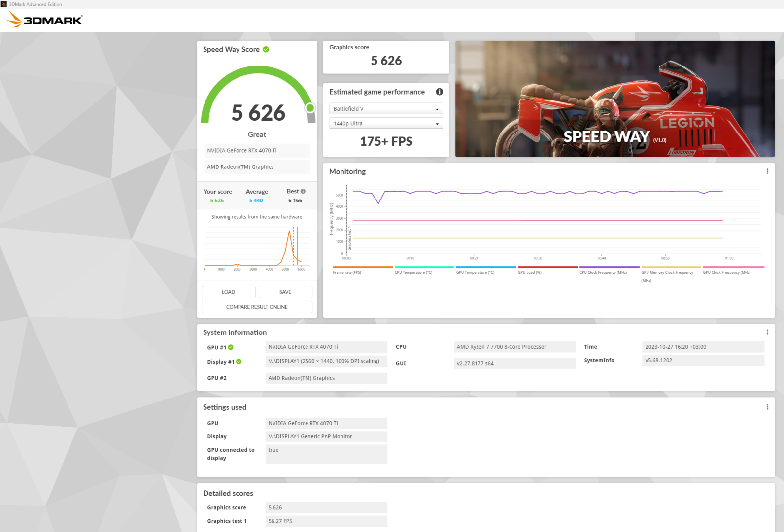The width and height of the screenshot is (784, 532).
Task: Click the 3DMark Advanced Edition title bar icon
Action: point(4,4)
